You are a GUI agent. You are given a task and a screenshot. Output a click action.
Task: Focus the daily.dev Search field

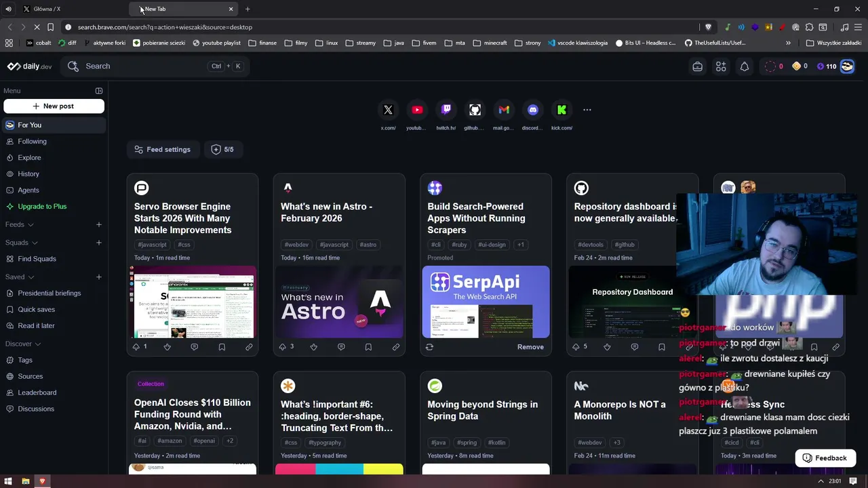point(155,66)
